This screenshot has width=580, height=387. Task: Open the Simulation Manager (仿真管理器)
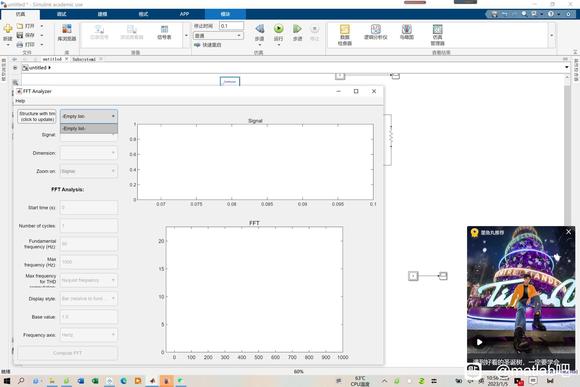coord(438,35)
